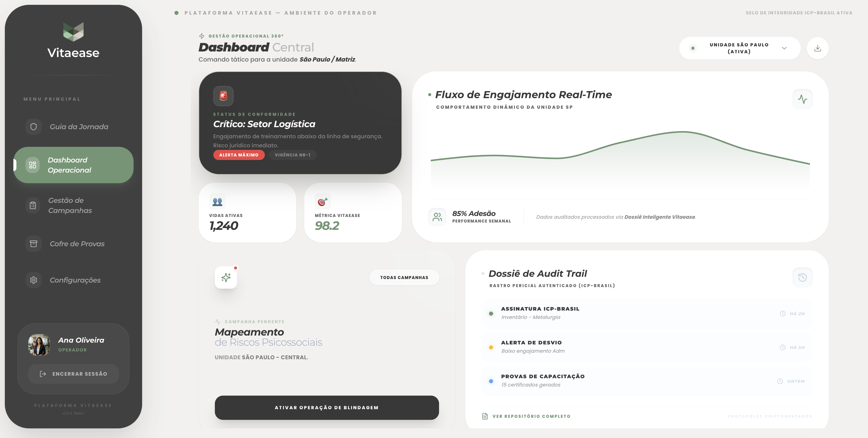The image size is (868, 438).
Task: Click the shield icon for Guia da Jornada
Action: (x=33, y=127)
